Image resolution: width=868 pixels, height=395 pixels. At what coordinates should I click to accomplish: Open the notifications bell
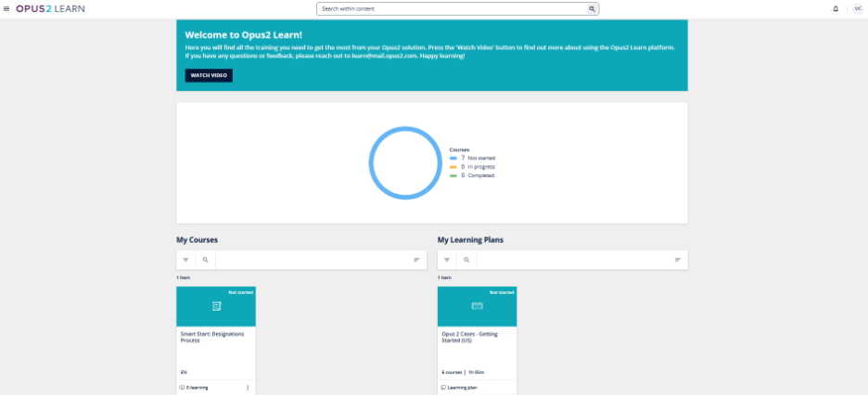click(x=836, y=9)
